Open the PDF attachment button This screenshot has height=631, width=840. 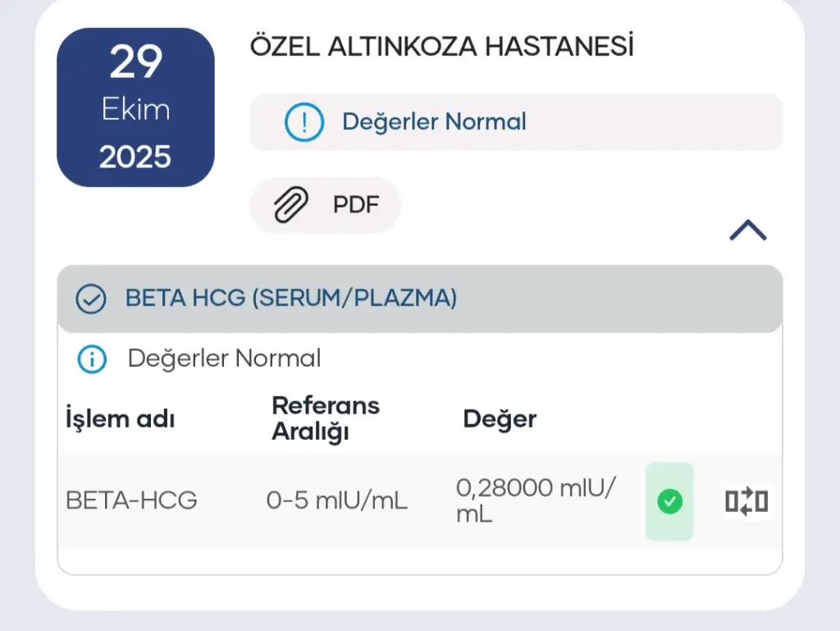(x=326, y=205)
